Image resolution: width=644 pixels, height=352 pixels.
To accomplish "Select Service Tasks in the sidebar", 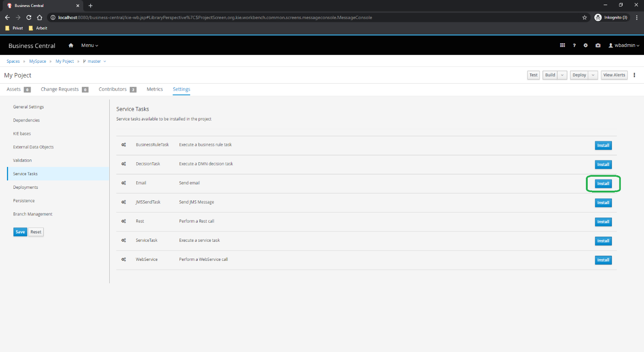I will [58, 174].
